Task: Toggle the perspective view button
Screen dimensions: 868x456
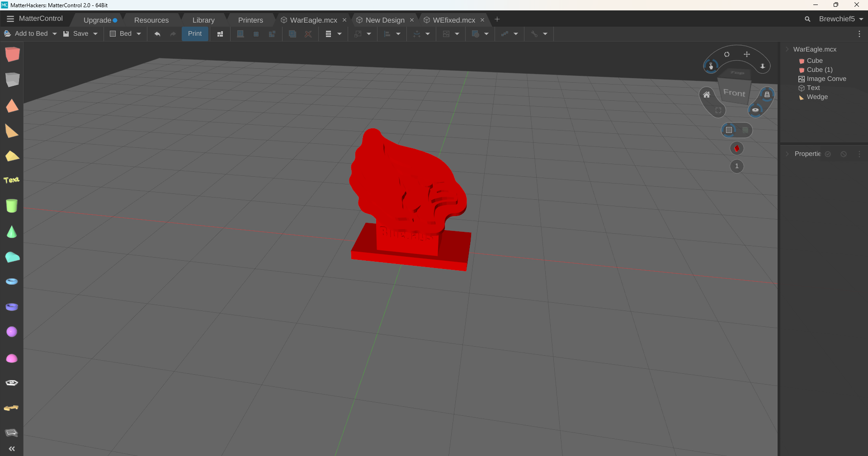Action: coord(767,94)
